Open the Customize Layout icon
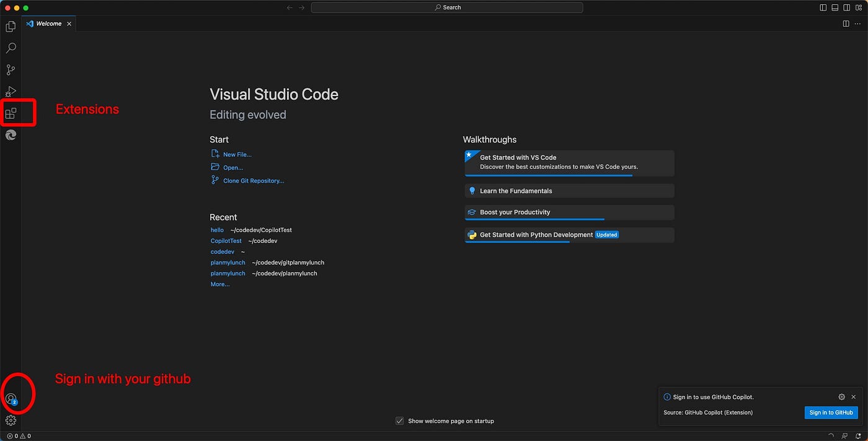Viewport: 868px width, 441px height. 859,7
